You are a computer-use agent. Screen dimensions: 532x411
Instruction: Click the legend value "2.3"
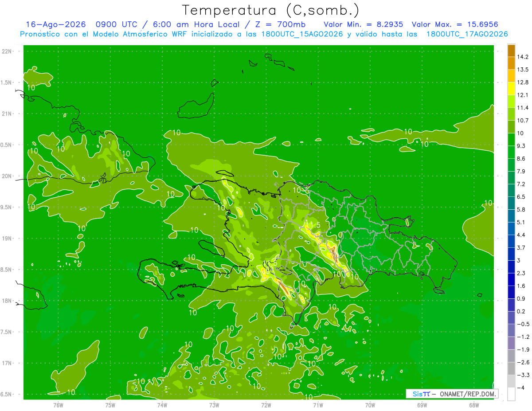click(522, 273)
